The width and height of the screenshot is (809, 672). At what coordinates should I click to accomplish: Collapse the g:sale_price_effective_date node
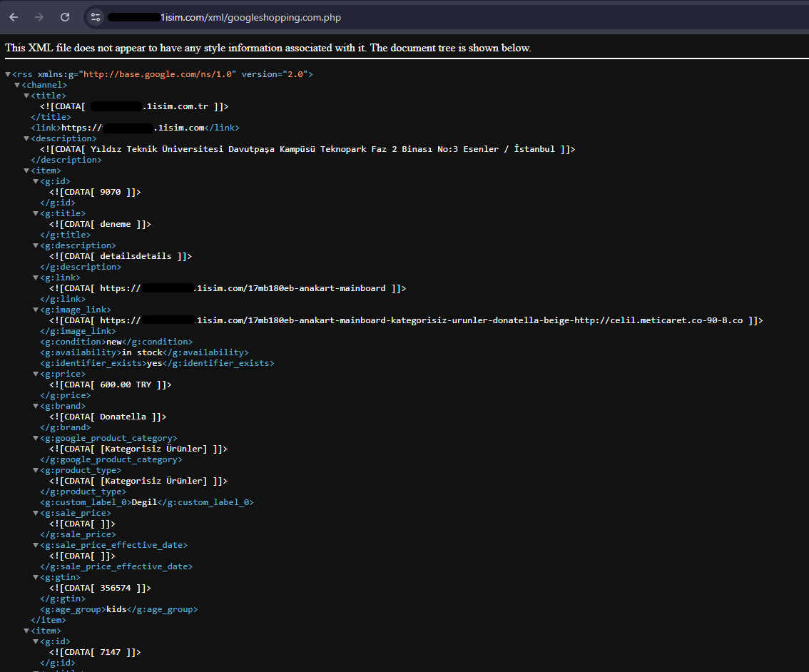36,545
